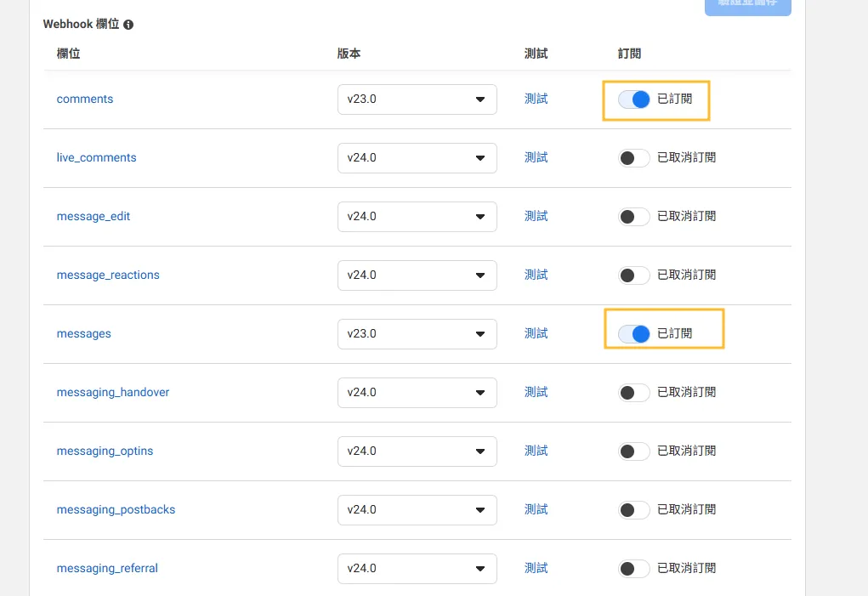Switch on messaging_handover subscription
The width and height of the screenshot is (868, 596).
click(634, 393)
